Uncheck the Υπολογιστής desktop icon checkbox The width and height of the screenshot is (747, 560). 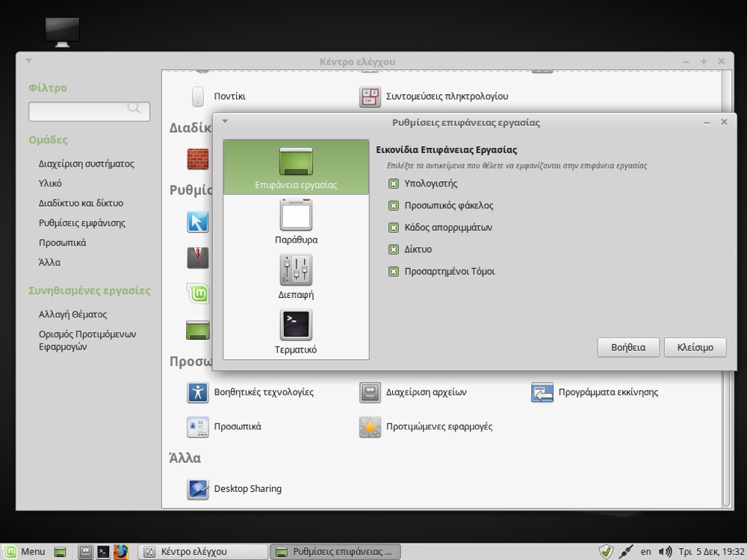pos(394,184)
